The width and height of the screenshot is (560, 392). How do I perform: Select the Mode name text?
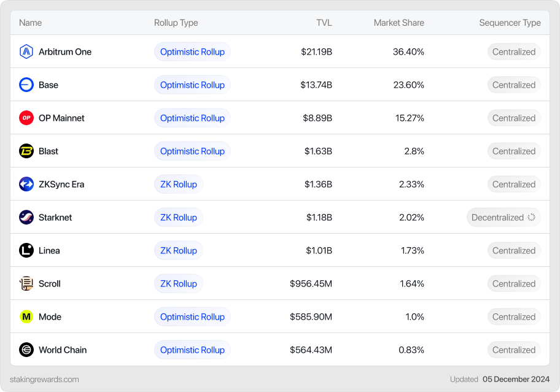pos(50,317)
